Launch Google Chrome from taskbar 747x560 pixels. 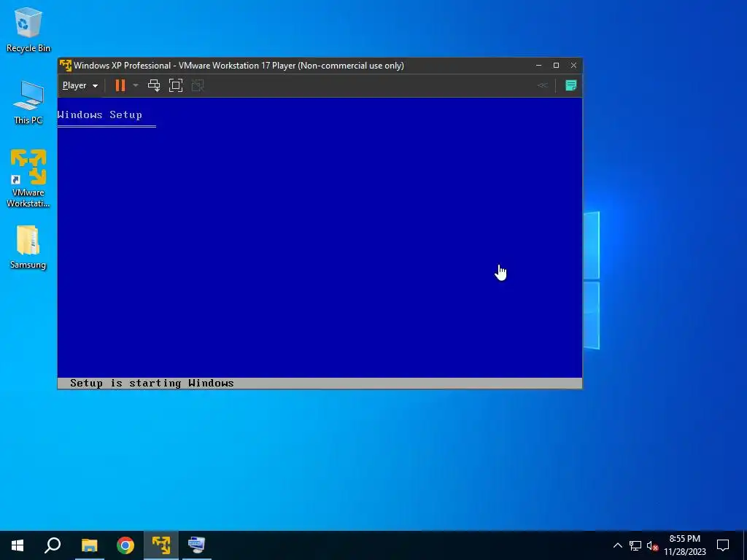coord(125,545)
